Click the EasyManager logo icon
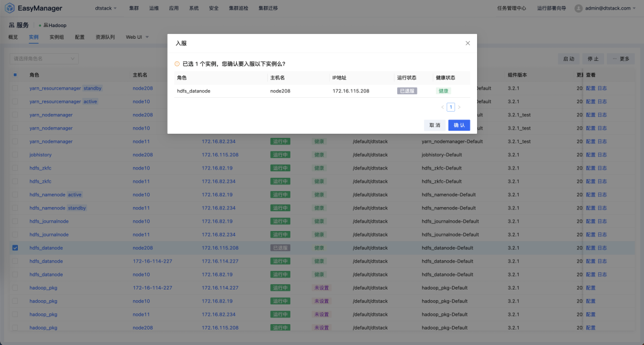The image size is (644, 345). coord(10,8)
